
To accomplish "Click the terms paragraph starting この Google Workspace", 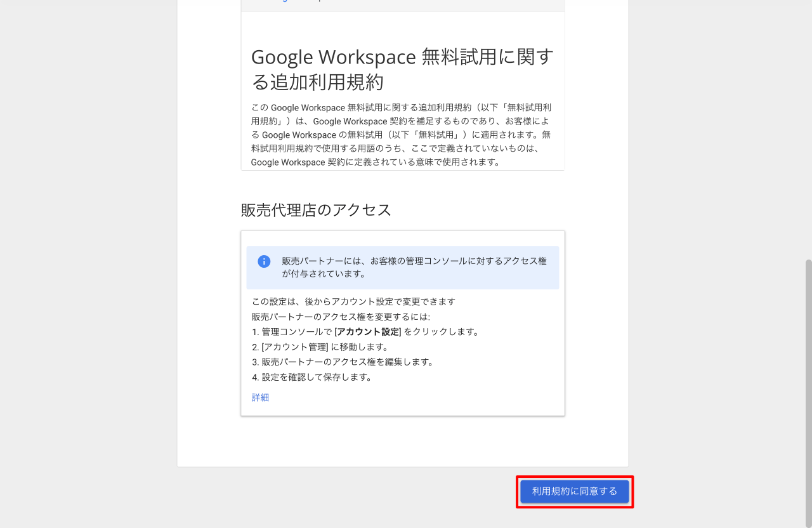I will 401,135.
